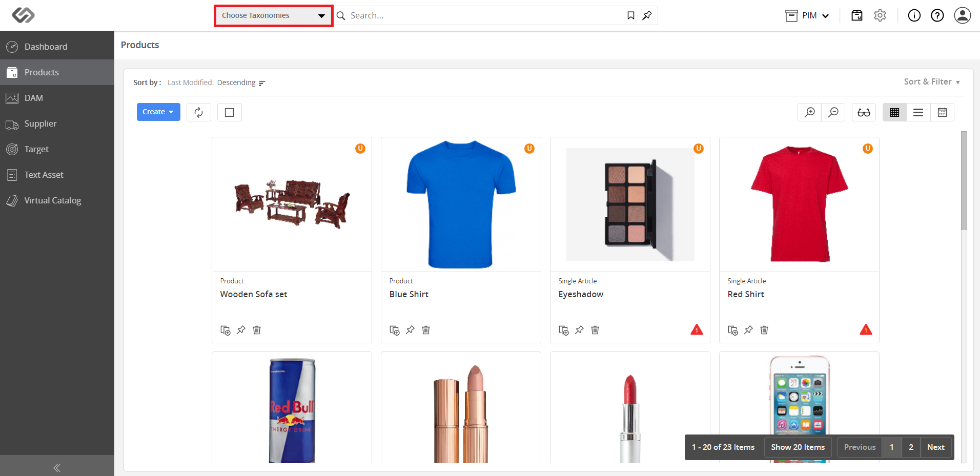Open the Red Shirt thumbnail
Viewport: 980px width, 476px height.
799,204
